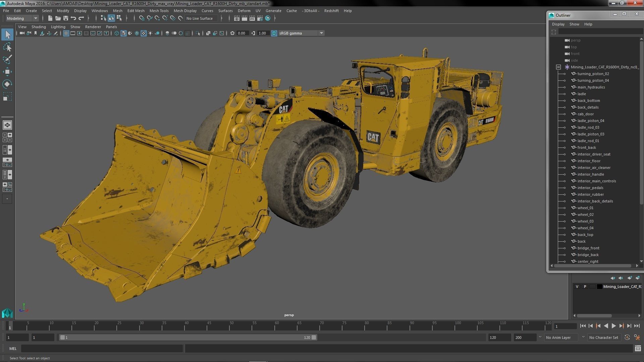This screenshot has height=362, width=644.
Task: Open the Edit Mesh menu
Action: coord(136,11)
